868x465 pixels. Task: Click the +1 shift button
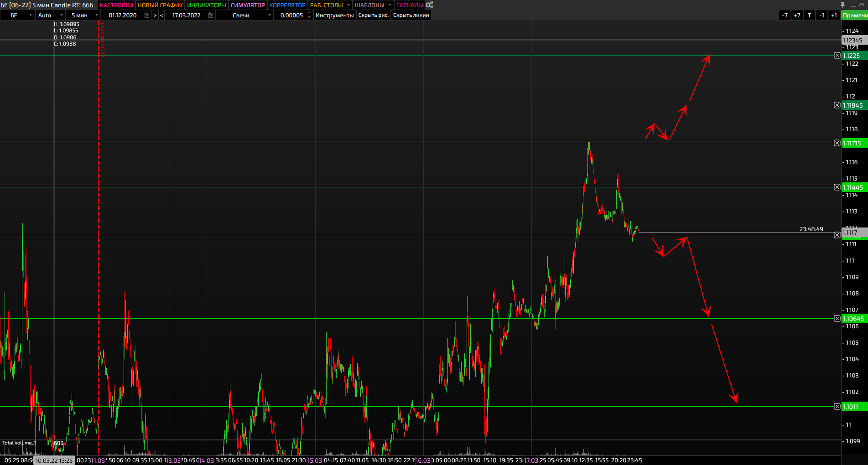point(834,15)
